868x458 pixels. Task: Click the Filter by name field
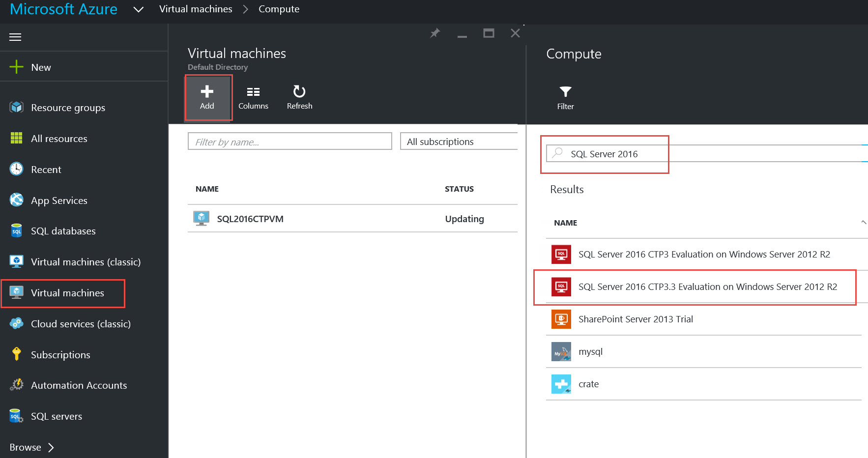tap(289, 142)
